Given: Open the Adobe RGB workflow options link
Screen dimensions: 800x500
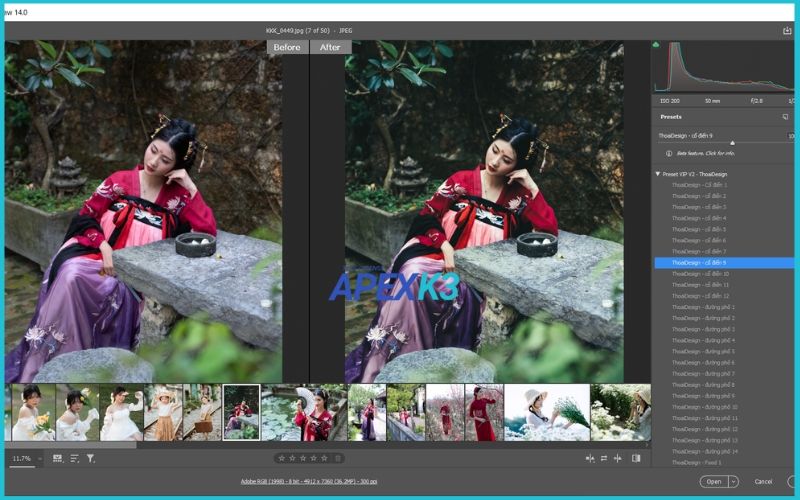Looking at the screenshot, I should click(x=308, y=481).
